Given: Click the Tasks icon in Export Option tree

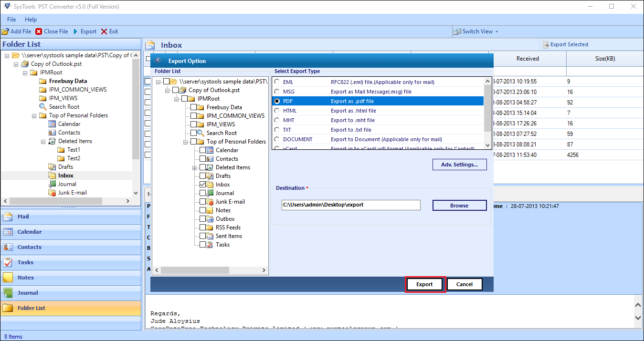Looking at the screenshot, I should (x=210, y=245).
